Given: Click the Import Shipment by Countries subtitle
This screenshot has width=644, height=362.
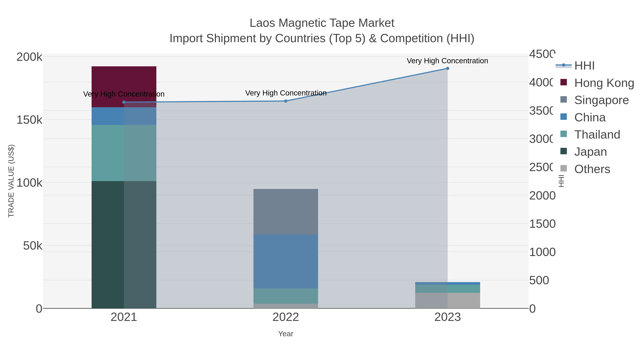Looking at the screenshot, I should click(322, 38).
